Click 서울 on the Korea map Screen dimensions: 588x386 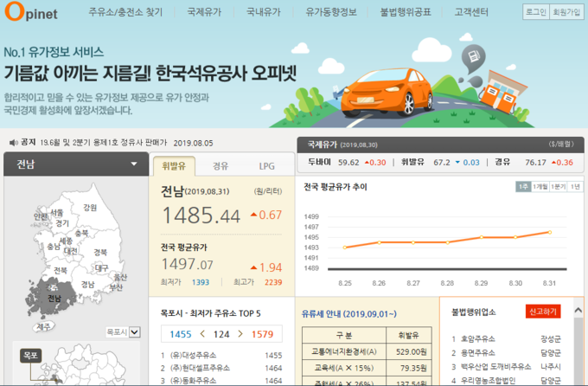coord(57,213)
